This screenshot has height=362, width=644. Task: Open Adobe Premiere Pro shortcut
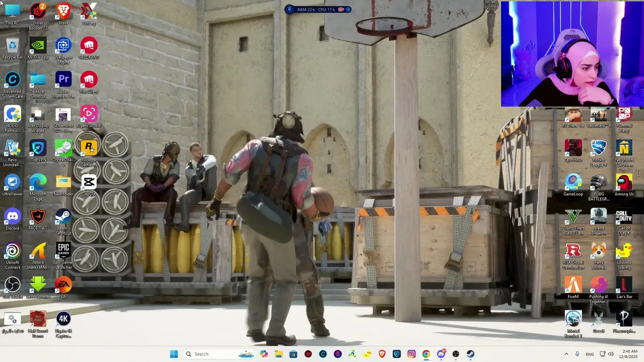point(63,85)
